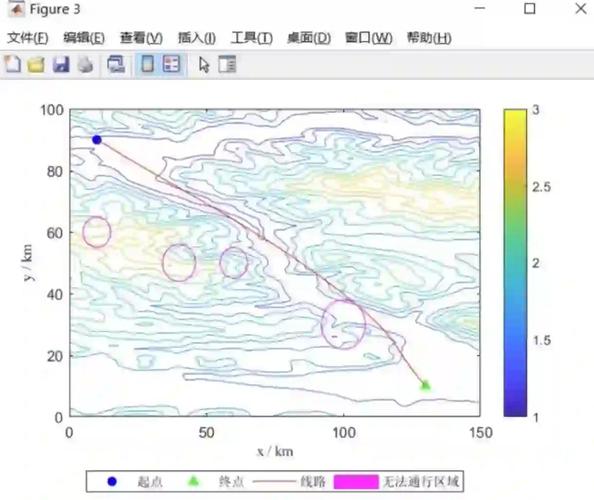Open the 插入(I) menu
Image resolution: width=594 pixels, height=500 pixels.
(197, 38)
